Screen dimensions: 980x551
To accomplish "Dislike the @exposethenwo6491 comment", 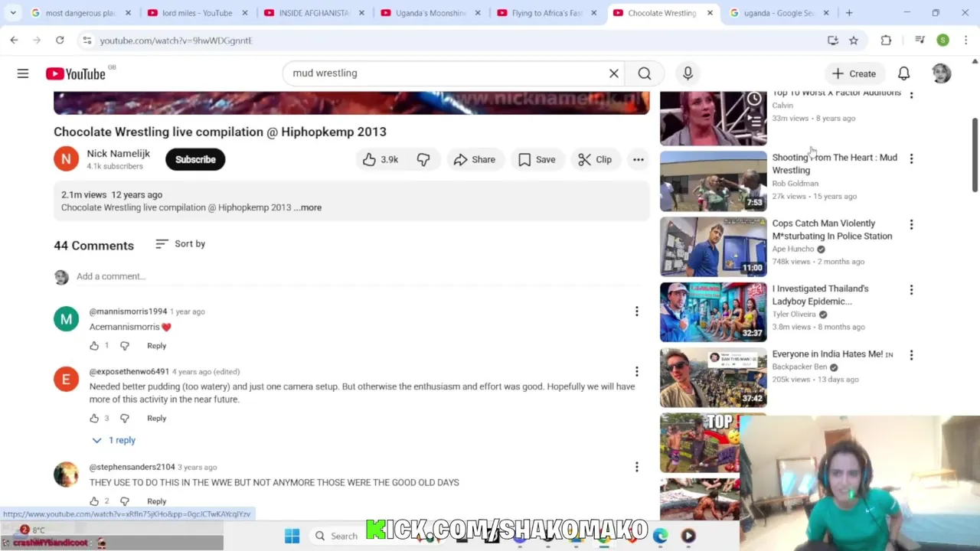I will 125,418.
